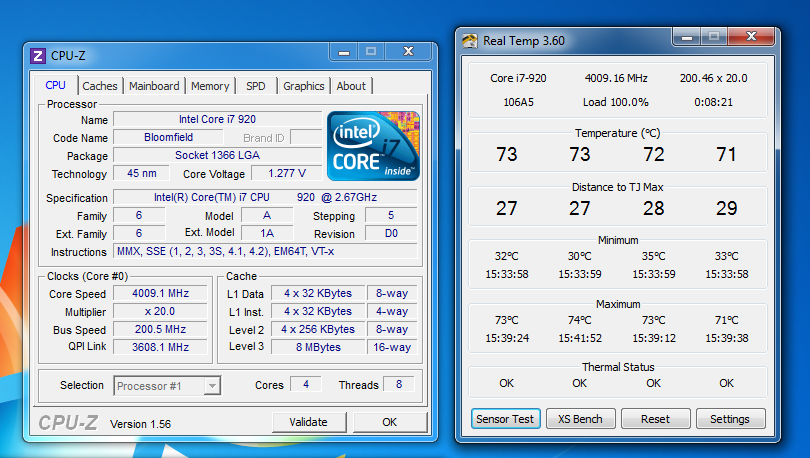Click the Technology value 45 nm
The width and height of the screenshot is (810, 458).
click(x=142, y=173)
